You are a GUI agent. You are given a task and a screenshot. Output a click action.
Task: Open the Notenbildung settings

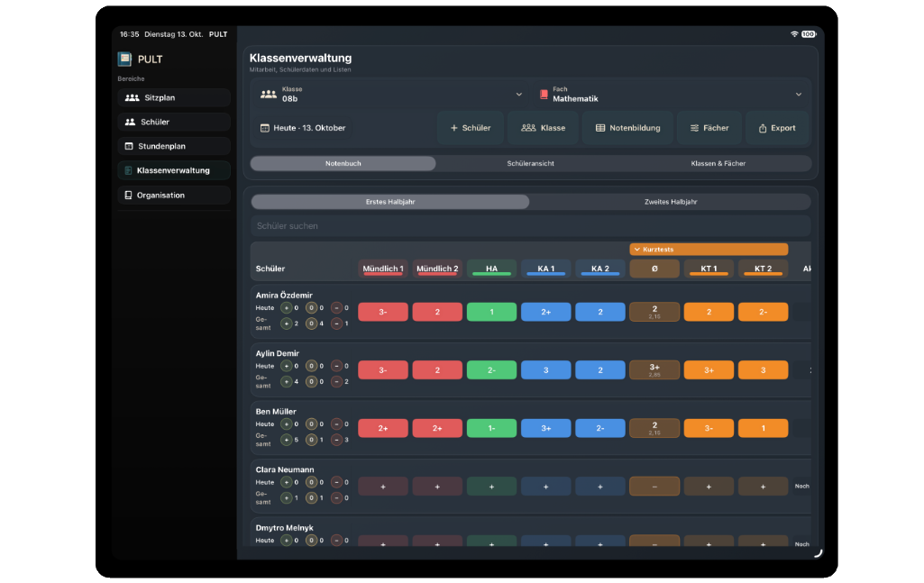coord(627,128)
